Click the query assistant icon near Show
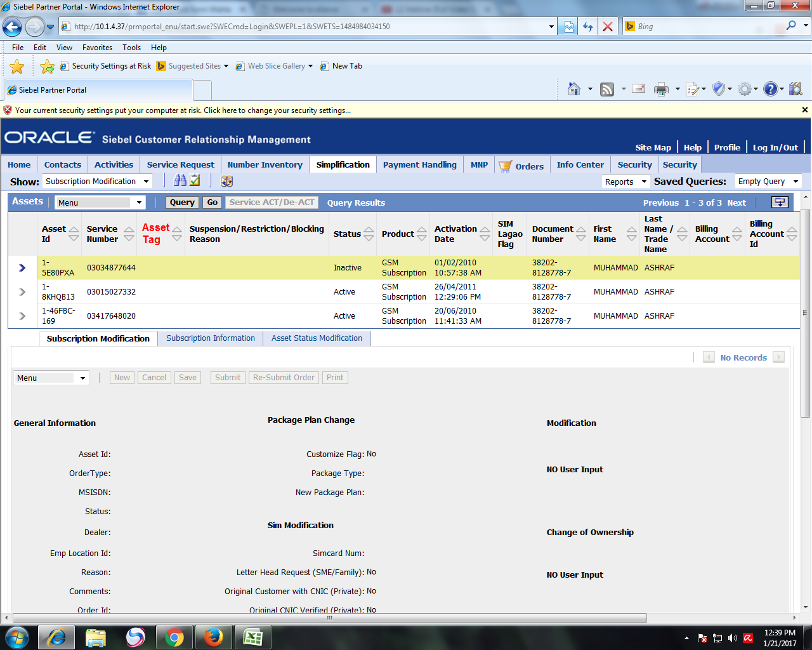The width and height of the screenshot is (812, 650). coord(227,181)
